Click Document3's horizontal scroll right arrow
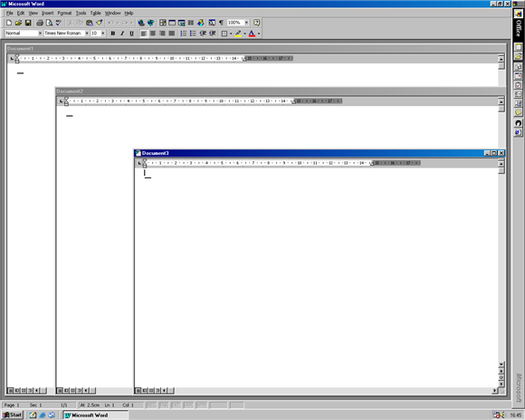 tap(495, 390)
